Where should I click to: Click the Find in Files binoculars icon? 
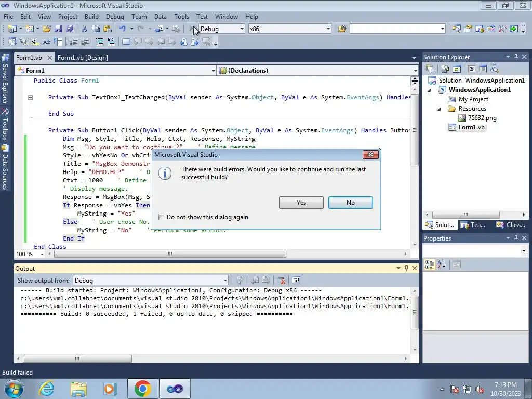342,29
